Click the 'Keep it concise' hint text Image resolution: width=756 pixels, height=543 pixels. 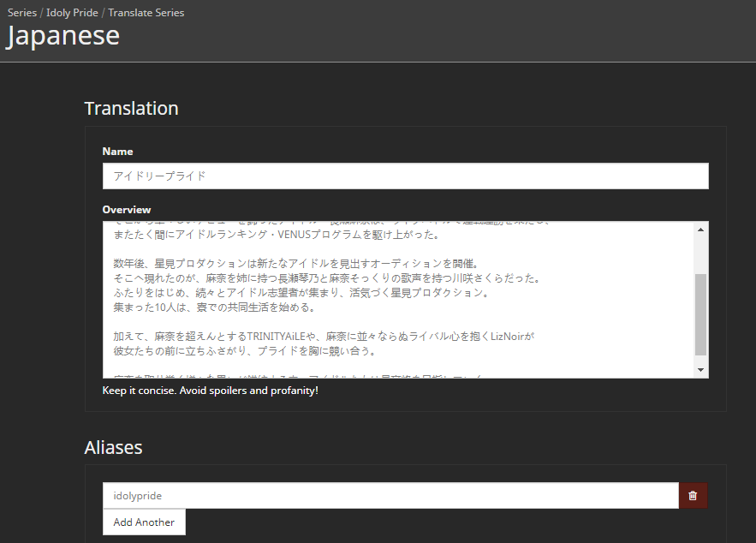(210, 391)
